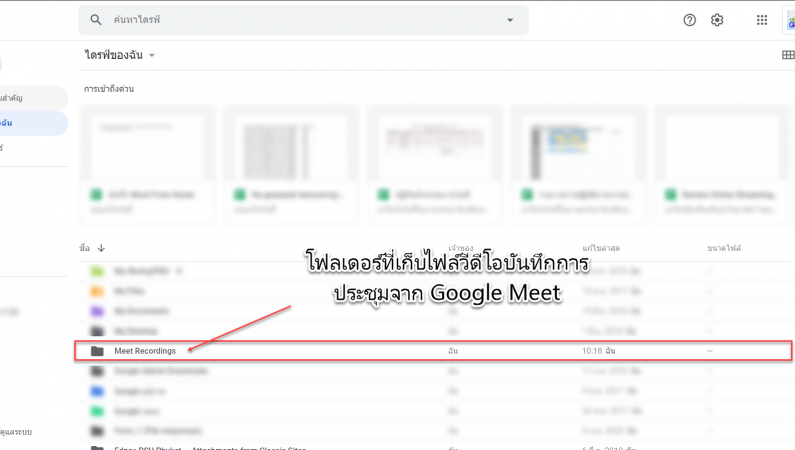Switch to grid layout view icon
Viewport: 795px width, 450px height.
[x=788, y=55]
